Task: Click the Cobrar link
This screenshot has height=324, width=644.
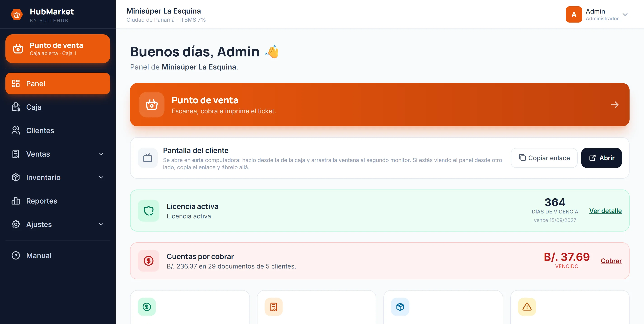Action: click(611, 261)
